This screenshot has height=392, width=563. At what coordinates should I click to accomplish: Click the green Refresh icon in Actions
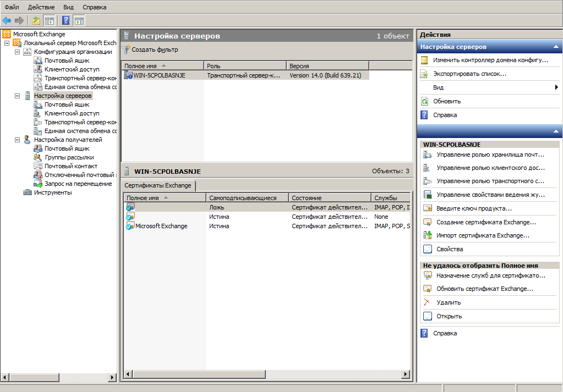[424, 101]
